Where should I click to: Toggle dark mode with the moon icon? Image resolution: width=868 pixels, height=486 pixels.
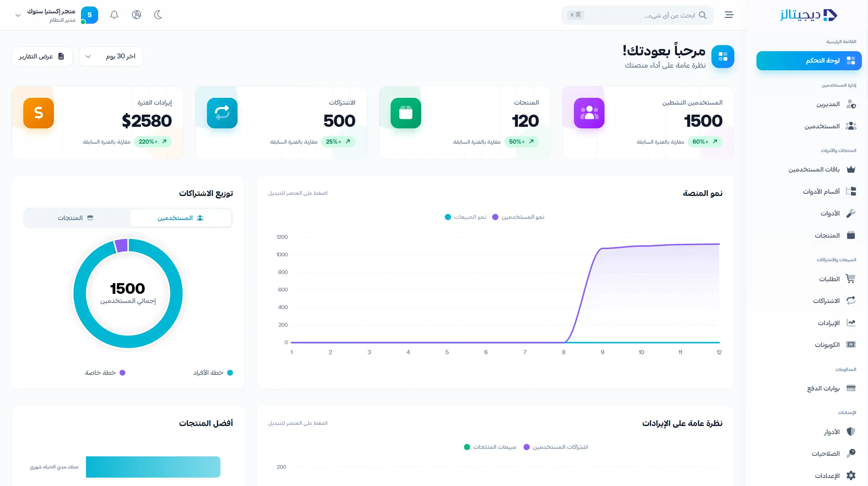(x=158, y=15)
